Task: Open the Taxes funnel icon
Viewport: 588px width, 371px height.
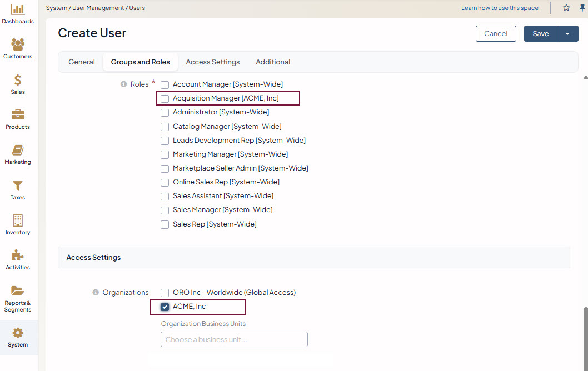Action: coord(18,186)
